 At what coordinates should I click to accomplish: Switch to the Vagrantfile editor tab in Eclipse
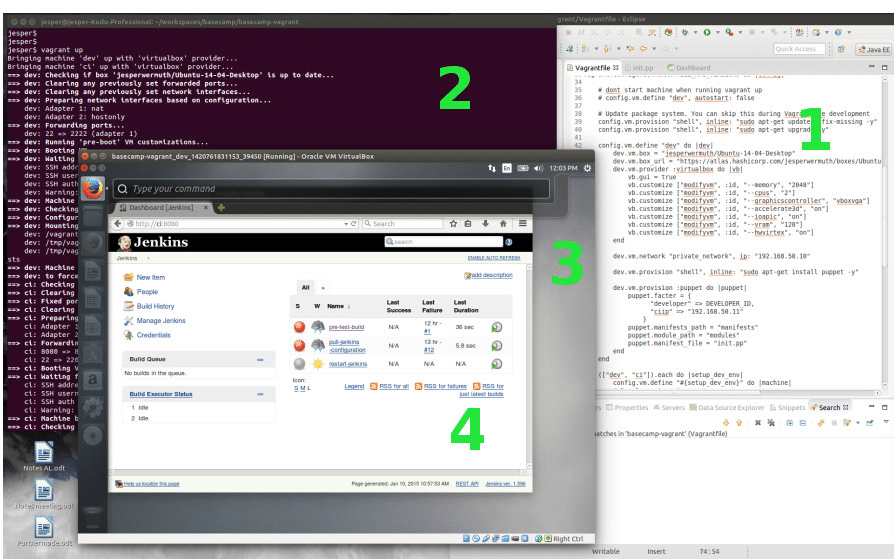pyautogui.click(x=592, y=67)
